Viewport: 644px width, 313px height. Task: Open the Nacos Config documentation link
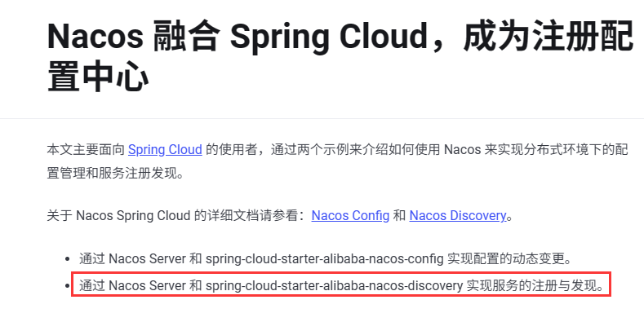click(350, 215)
